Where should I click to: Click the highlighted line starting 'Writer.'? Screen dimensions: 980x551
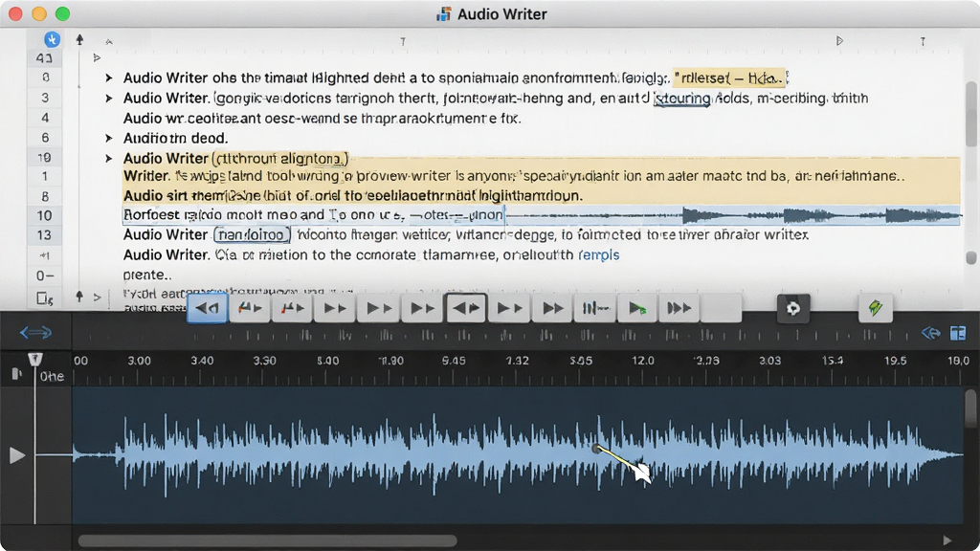tap(513, 176)
